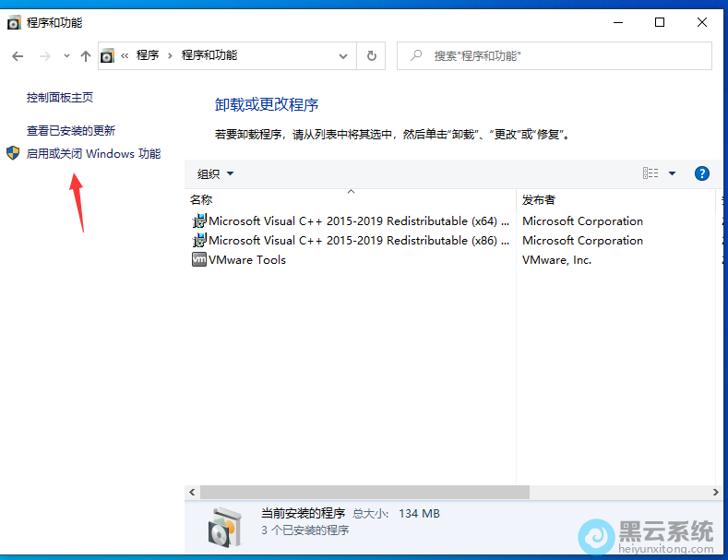
Task: Close the 程序和功能 window
Action: [701, 22]
